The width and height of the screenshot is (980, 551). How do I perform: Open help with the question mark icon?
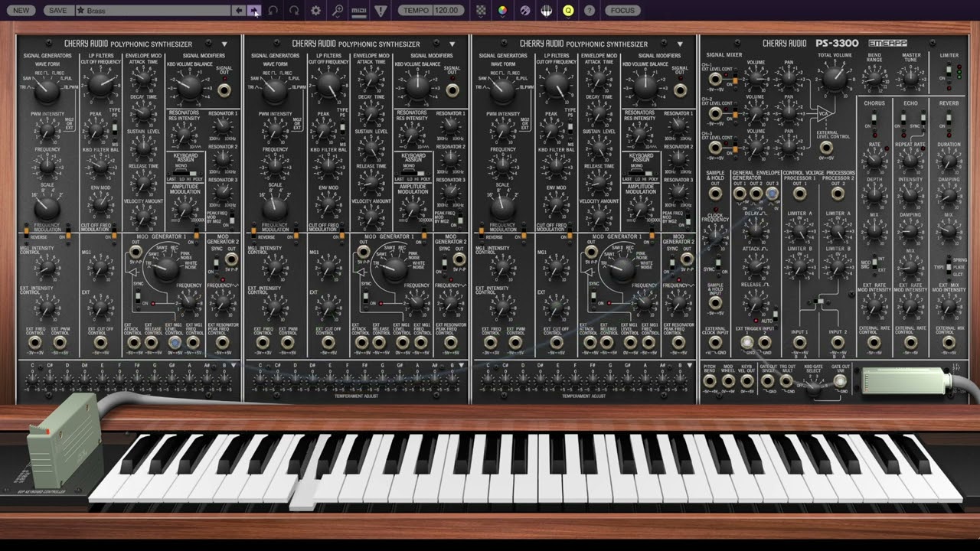click(590, 11)
